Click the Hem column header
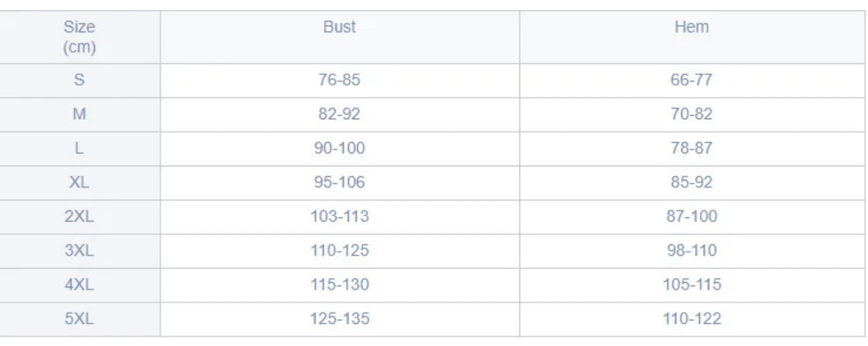 click(x=691, y=27)
